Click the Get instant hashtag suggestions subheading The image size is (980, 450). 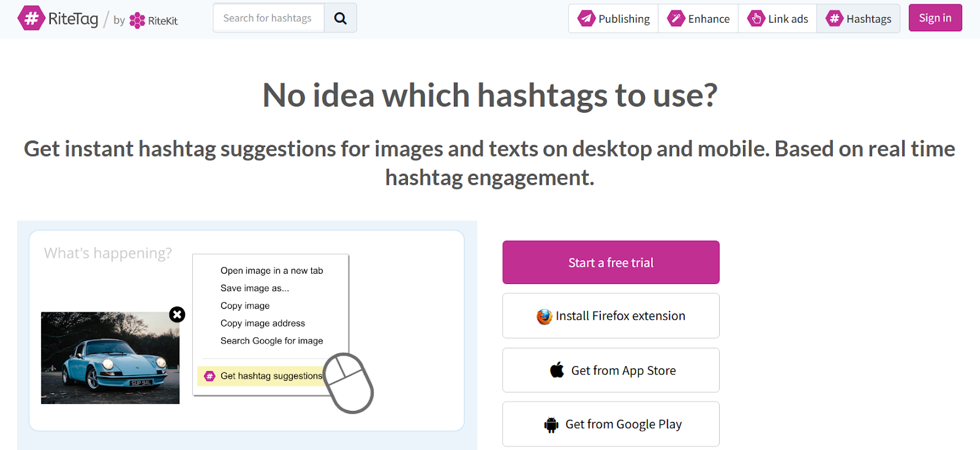490,163
